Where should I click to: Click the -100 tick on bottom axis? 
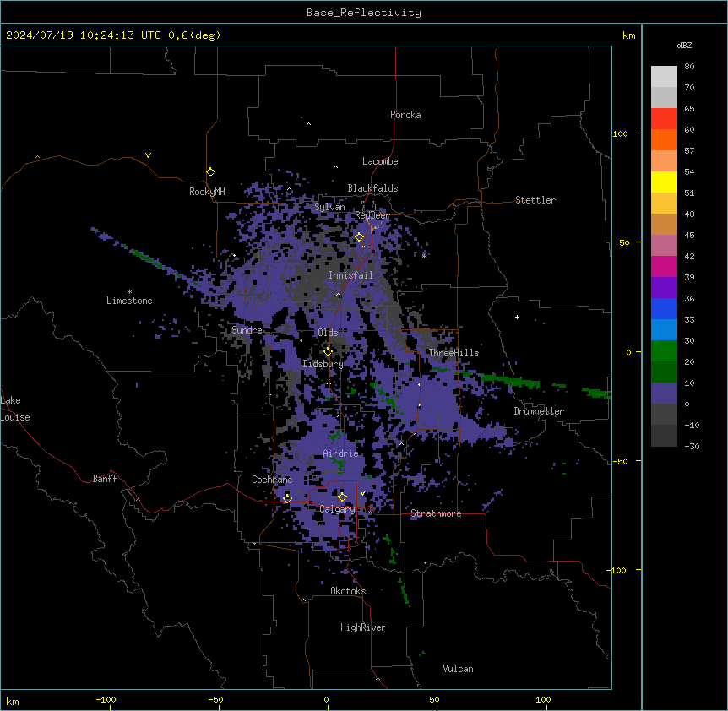106,700
